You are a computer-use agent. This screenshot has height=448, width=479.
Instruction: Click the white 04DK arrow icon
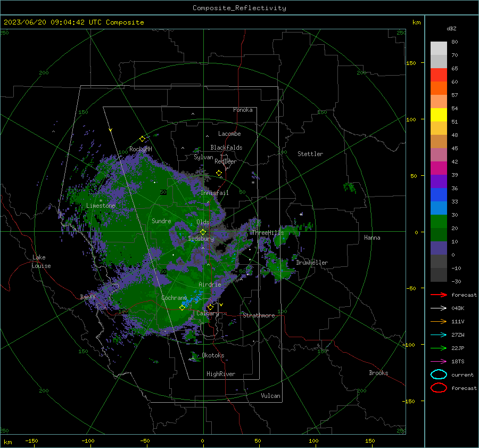pos(439,308)
